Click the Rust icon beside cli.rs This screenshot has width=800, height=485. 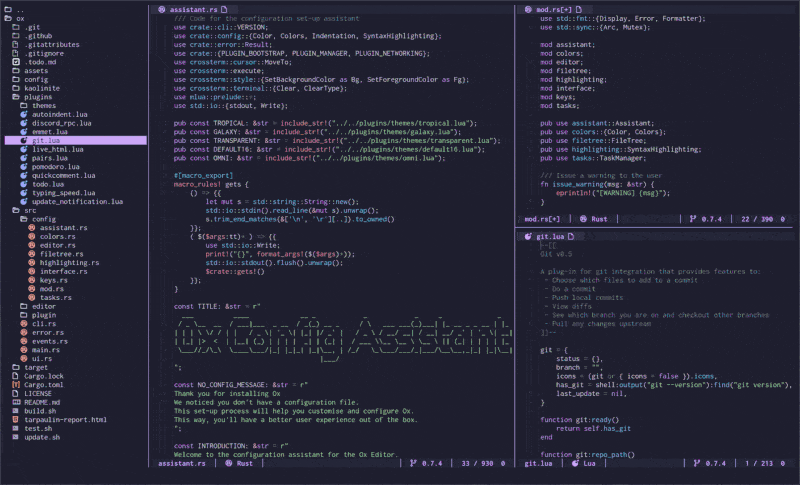(23, 323)
